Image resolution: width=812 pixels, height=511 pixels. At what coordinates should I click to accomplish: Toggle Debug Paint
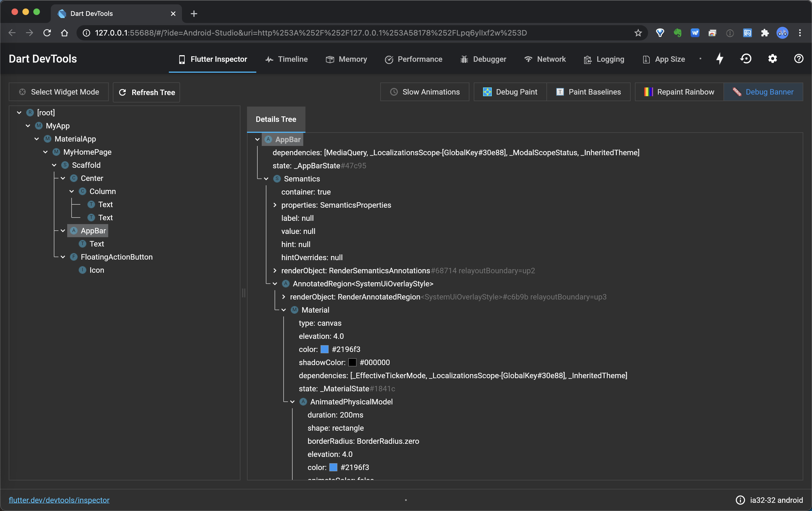[510, 92]
